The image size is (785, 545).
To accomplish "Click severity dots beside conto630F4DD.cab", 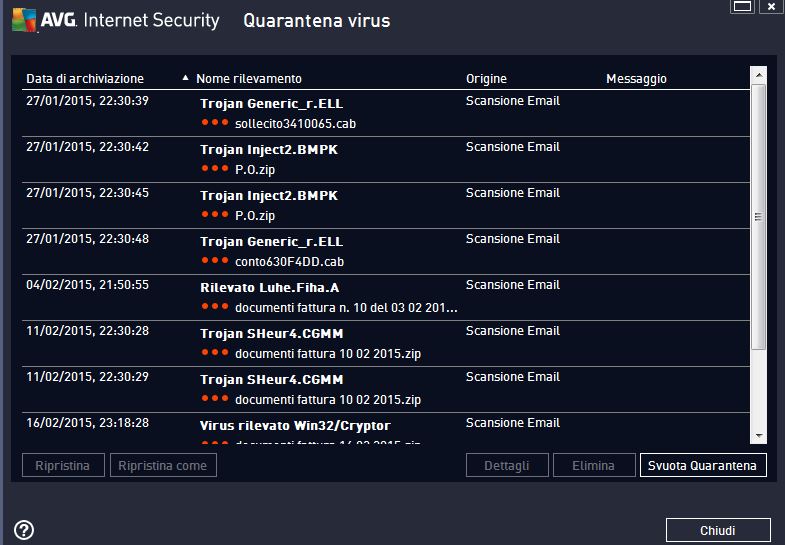I will pos(215,260).
